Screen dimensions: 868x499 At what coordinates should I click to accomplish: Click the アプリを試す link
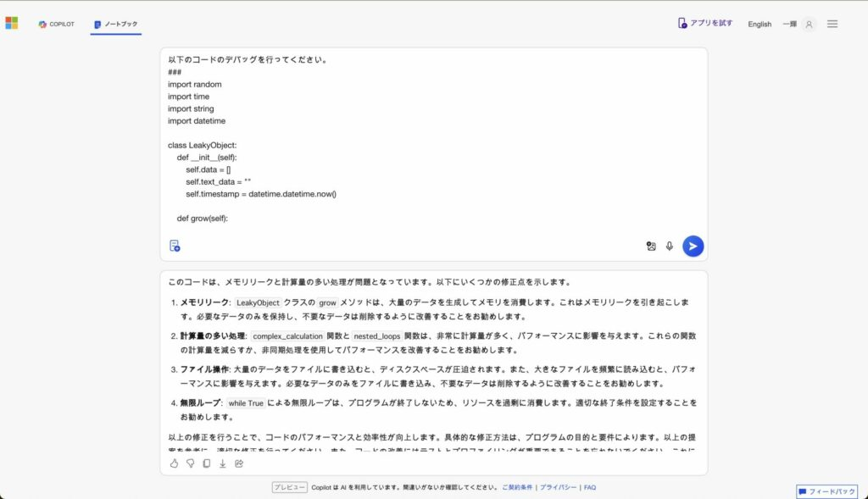point(704,24)
